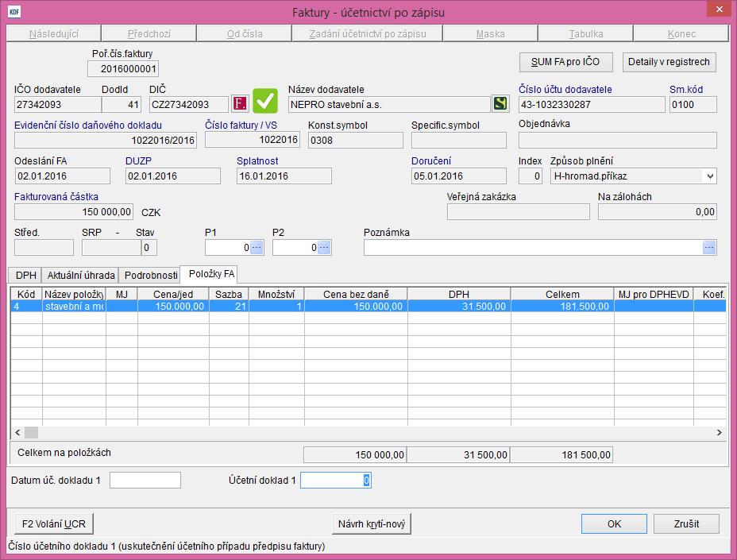The image size is (737, 560).
Task: Click the Maska toolbar button
Action: (490, 34)
